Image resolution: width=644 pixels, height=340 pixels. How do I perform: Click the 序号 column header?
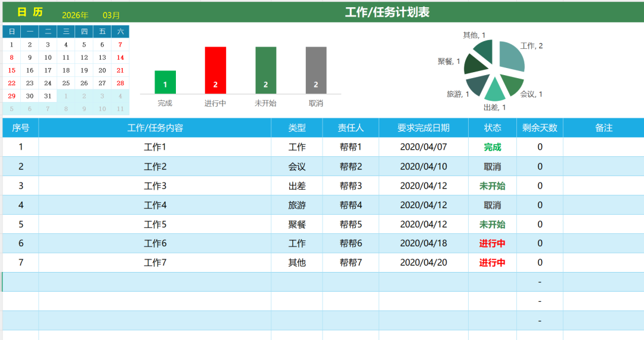click(x=20, y=128)
